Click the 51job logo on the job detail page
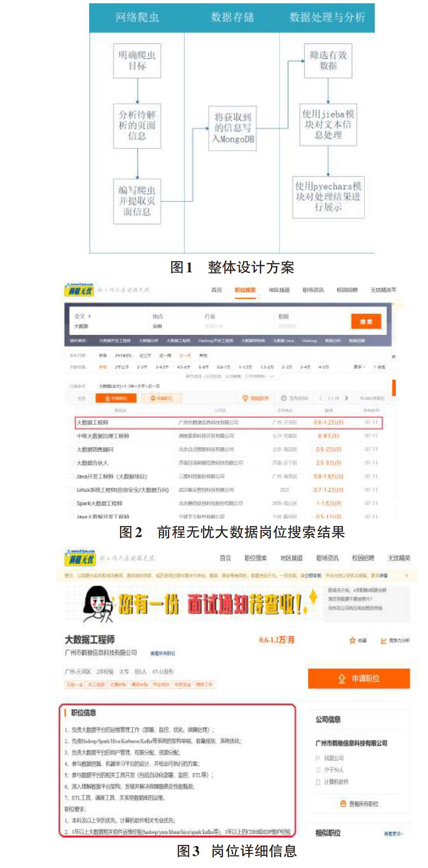428x868 pixels. (x=80, y=558)
